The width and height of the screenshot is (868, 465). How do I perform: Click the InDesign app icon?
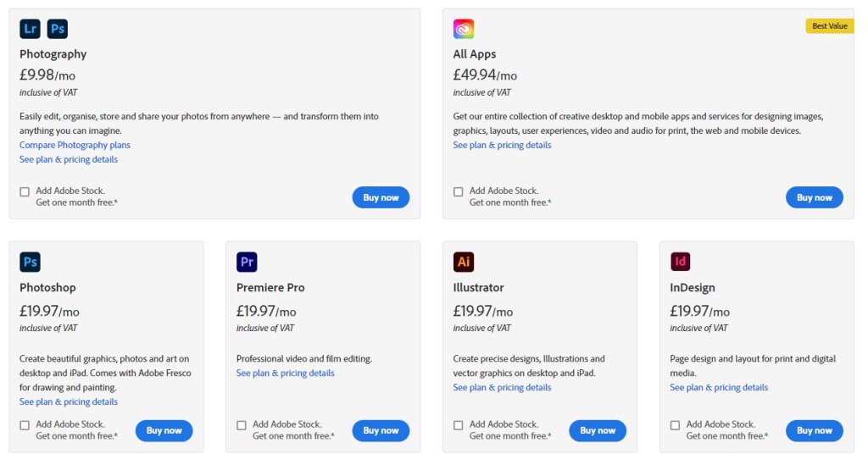[x=680, y=262]
